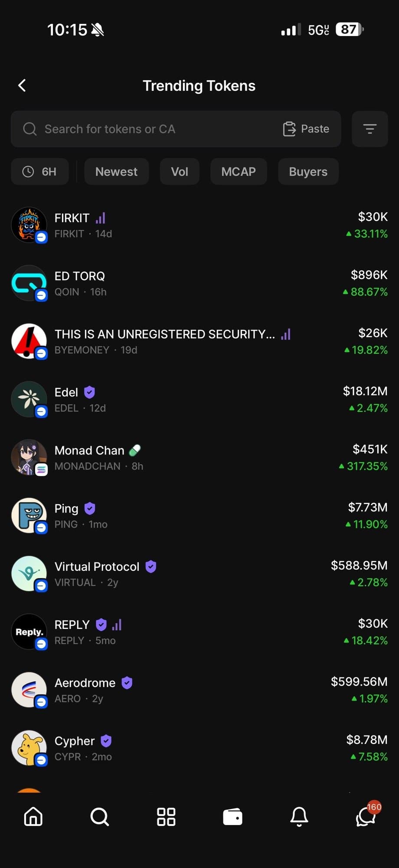Tap the Monad Chan avatar thumbnail
The height and width of the screenshot is (868, 399).
click(29, 457)
